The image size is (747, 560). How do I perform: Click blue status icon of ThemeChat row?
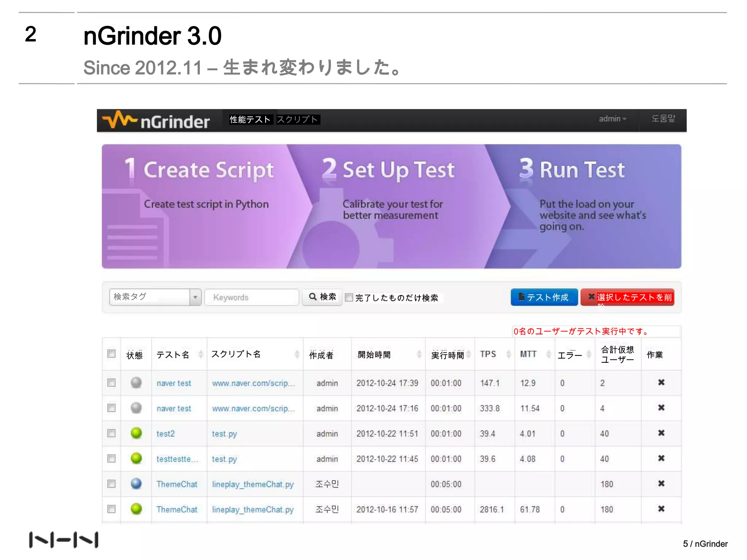pos(136,483)
